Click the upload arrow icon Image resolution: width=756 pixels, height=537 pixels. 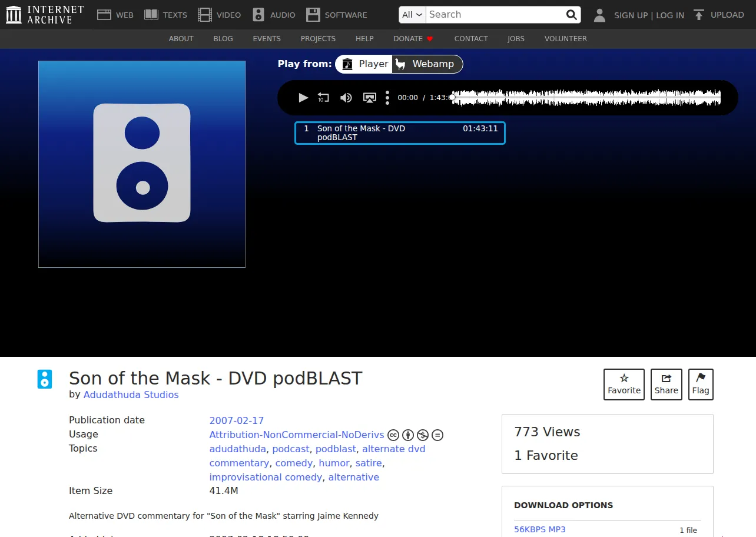tap(699, 15)
